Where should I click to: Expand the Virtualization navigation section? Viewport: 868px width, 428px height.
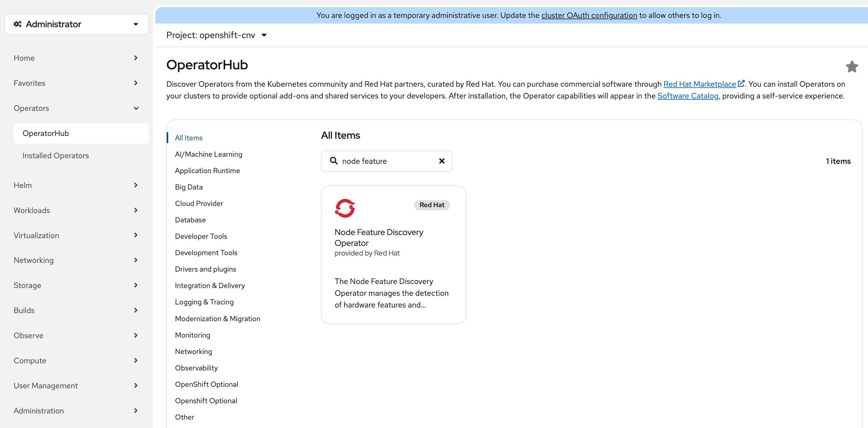76,235
